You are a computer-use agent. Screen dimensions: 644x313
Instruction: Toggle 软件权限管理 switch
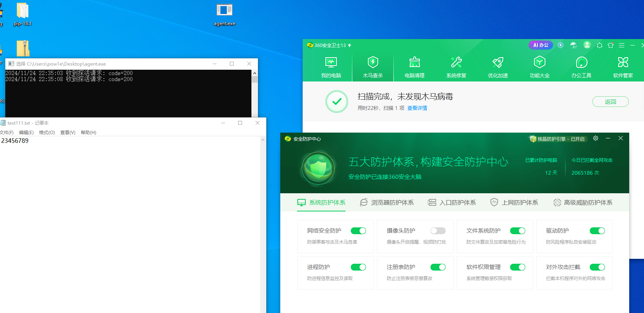point(518,267)
